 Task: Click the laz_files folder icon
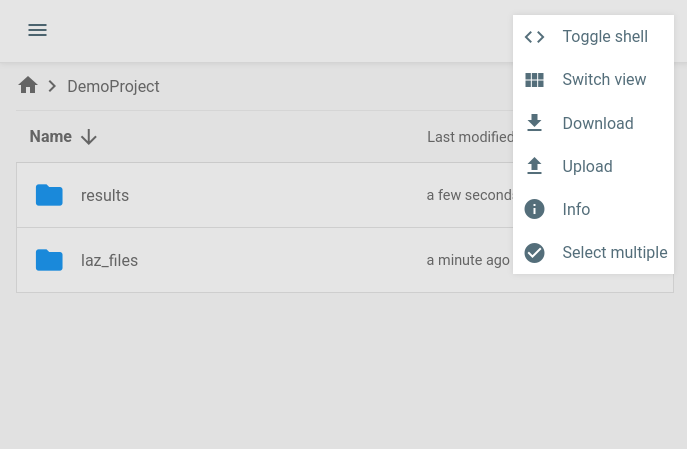tap(49, 260)
